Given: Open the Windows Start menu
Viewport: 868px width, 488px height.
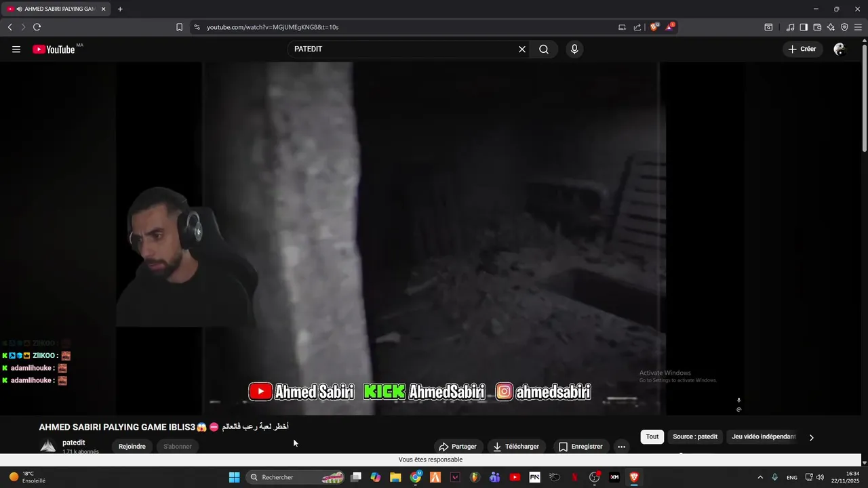Looking at the screenshot, I should [234, 477].
